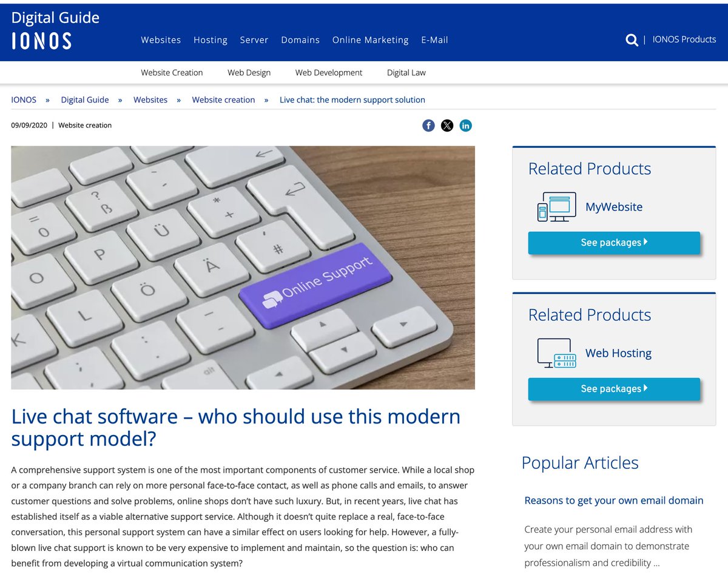Click Website creation breadcrumb link
Screen dimensions: 728x580
[x=223, y=100]
